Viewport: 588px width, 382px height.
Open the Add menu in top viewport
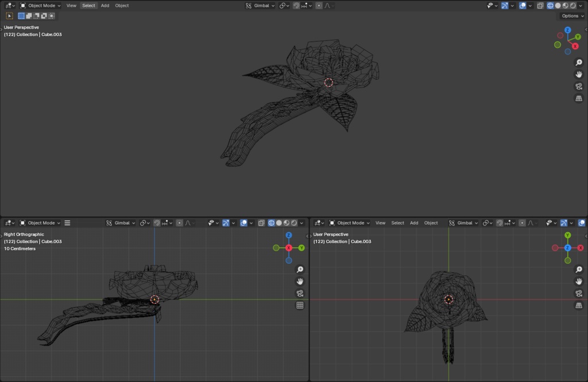point(105,6)
